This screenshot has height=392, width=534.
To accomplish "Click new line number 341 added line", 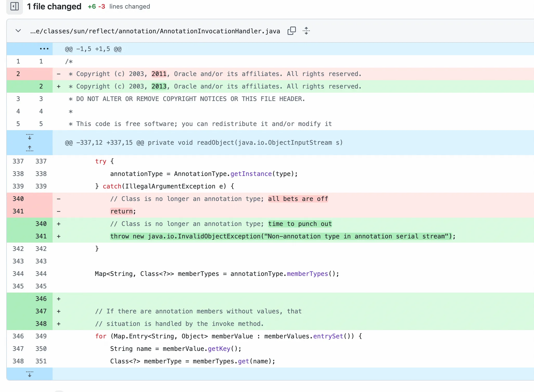I will pos(41,236).
